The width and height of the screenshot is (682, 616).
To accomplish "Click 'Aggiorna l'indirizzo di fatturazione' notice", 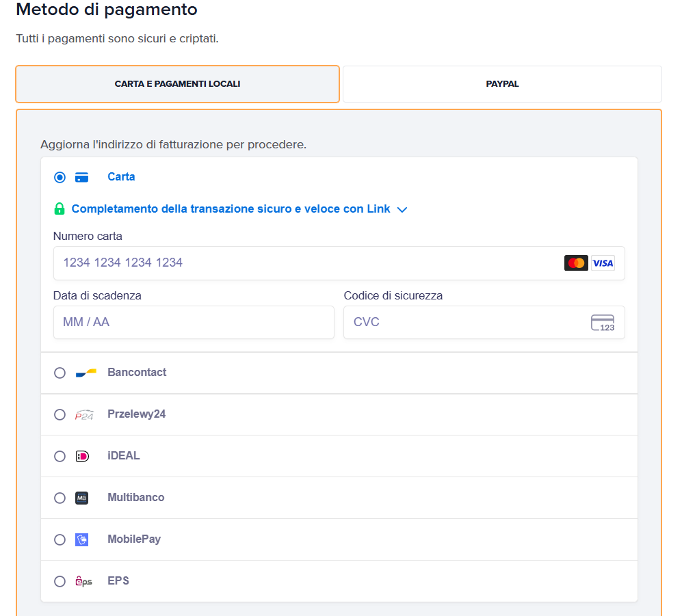I will coord(174,145).
